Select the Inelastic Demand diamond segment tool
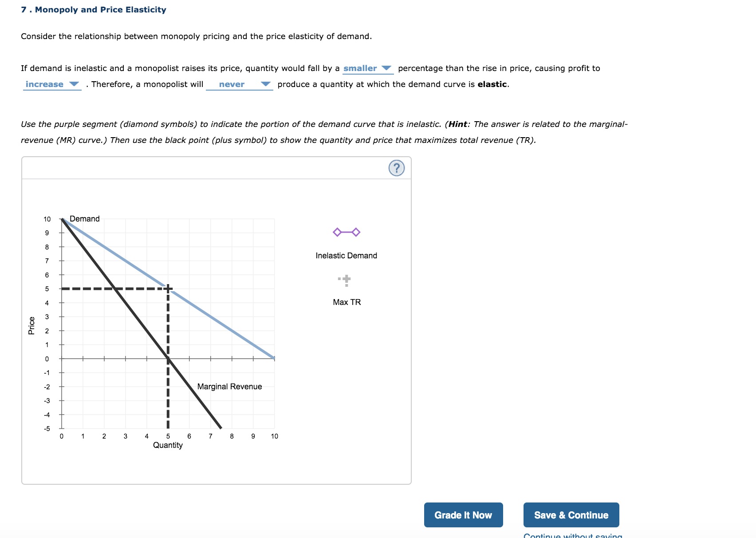The width and height of the screenshot is (756, 538). (x=346, y=232)
